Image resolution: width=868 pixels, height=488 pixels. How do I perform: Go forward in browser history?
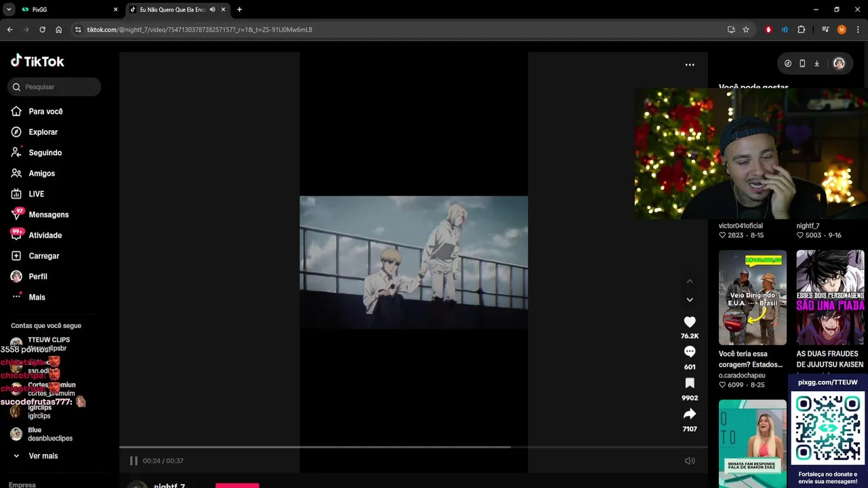click(26, 30)
